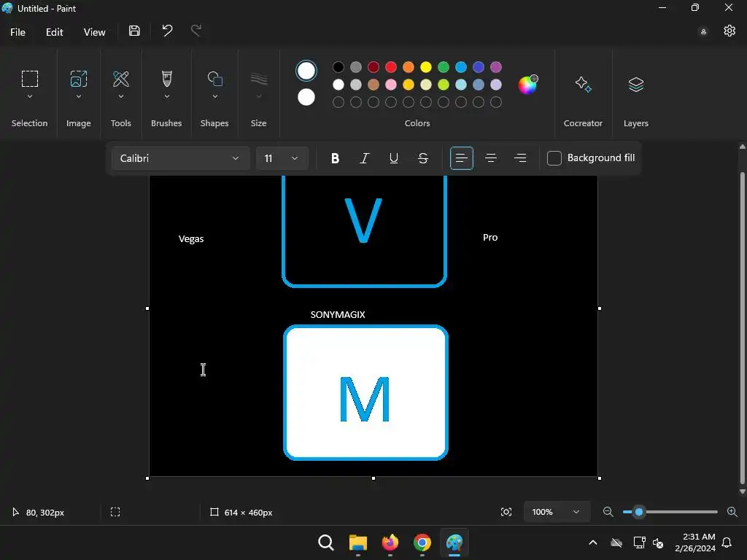Expand the Tools chevron
The width and height of the screenshot is (747, 560).
pyautogui.click(x=121, y=97)
